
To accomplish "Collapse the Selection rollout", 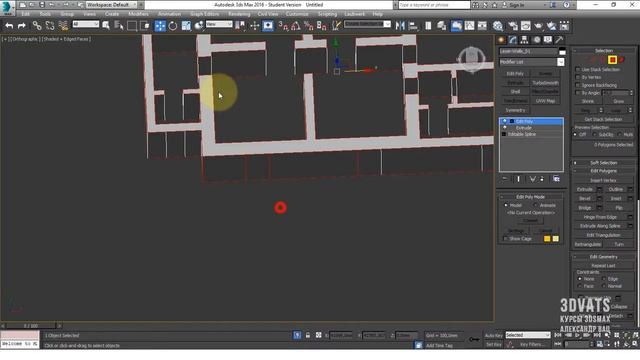I will pos(604,51).
